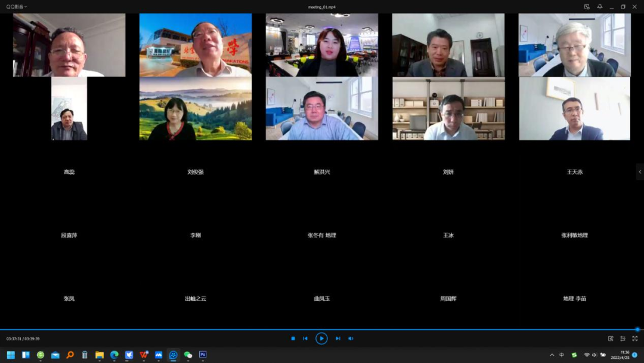The height and width of the screenshot is (363, 644).
Task: Show hidden system tray icons
Action: [552, 355]
